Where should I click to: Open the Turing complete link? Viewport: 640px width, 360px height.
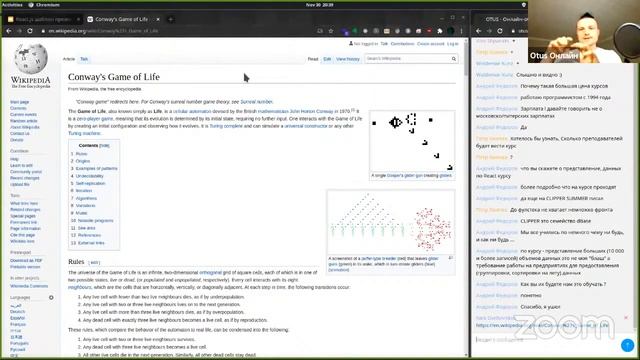(x=226, y=126)
